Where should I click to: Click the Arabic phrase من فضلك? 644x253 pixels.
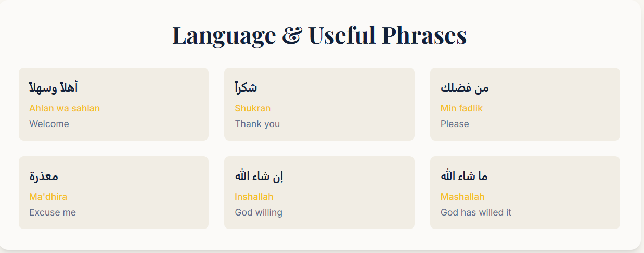pos(465,87)
